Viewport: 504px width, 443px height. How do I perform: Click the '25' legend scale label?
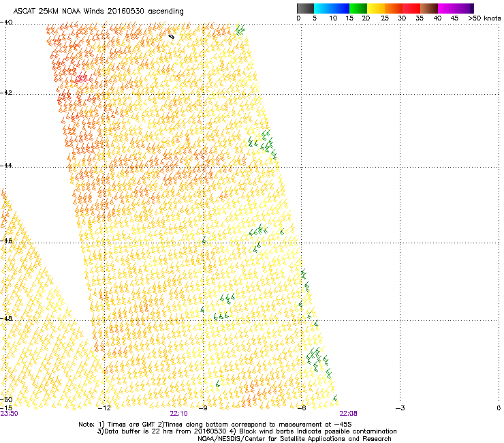tap(385, 18)
